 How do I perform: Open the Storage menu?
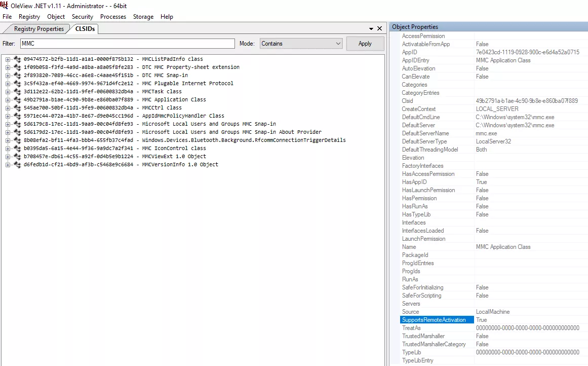tap(143, 17)
